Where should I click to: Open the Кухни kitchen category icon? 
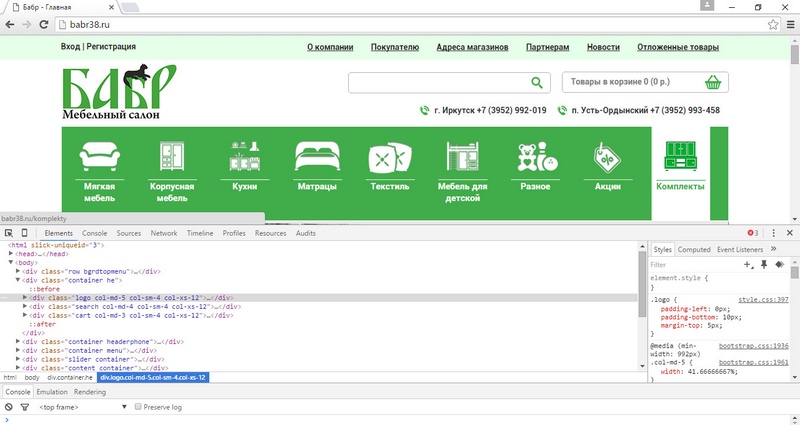point(245,156)
